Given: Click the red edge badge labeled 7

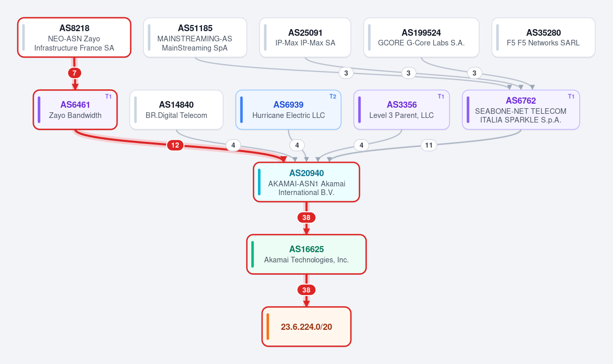Looking at the screenshot, I should (x=75, y=73).
